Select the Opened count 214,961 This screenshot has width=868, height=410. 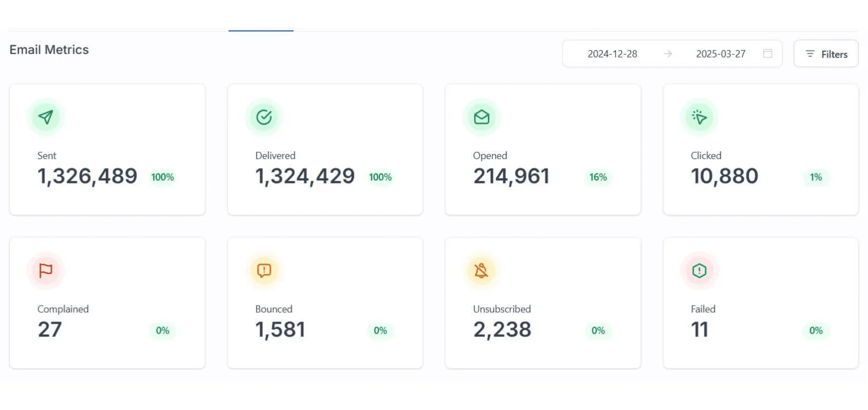click(x=512, y=176)
